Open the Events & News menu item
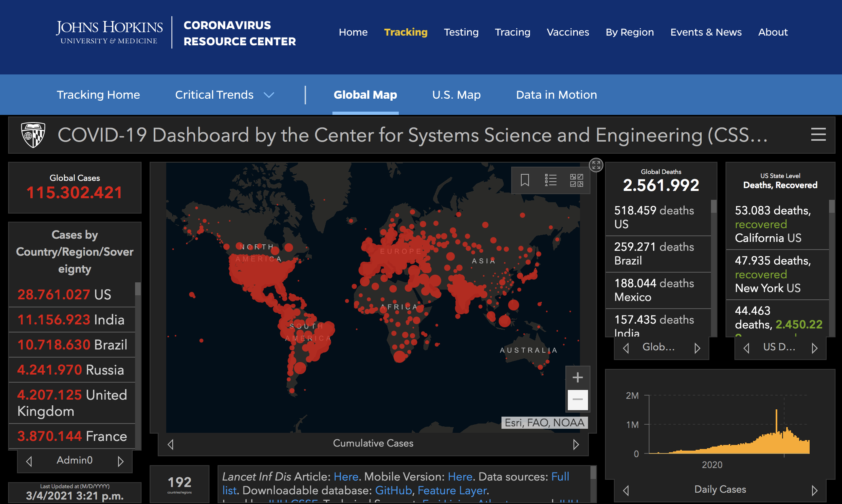 706,32
